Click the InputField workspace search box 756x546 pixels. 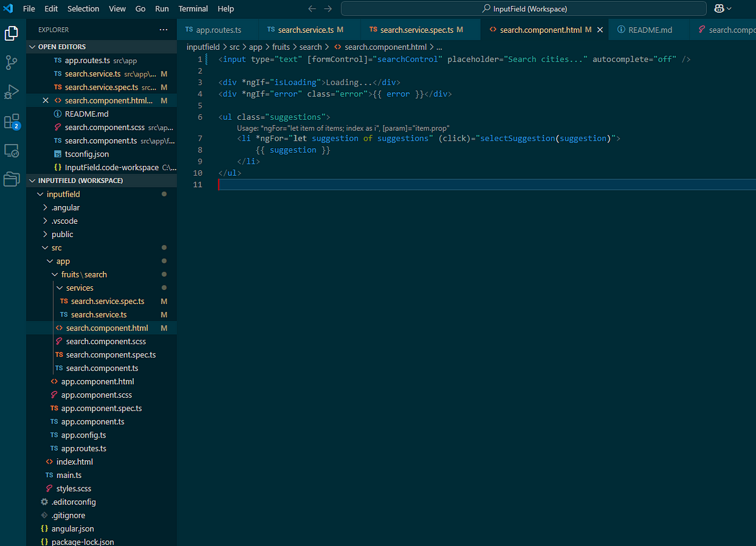pos(524,9)
